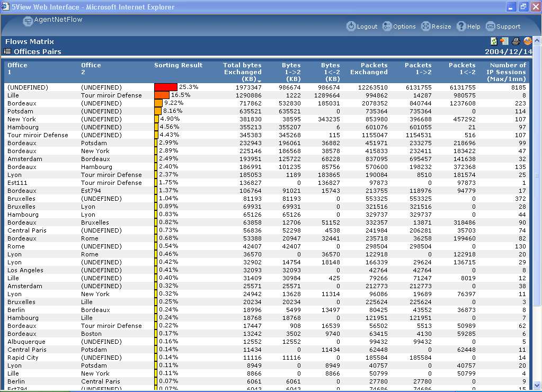542x392 pixels.
Task: Click the red 25.3% sorting result bar
Action: point(166,87)
